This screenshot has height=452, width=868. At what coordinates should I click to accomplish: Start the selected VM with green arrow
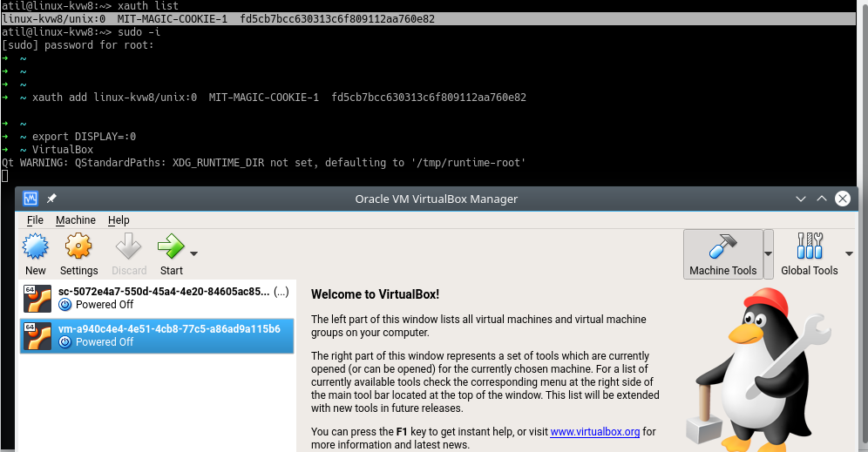171,246
